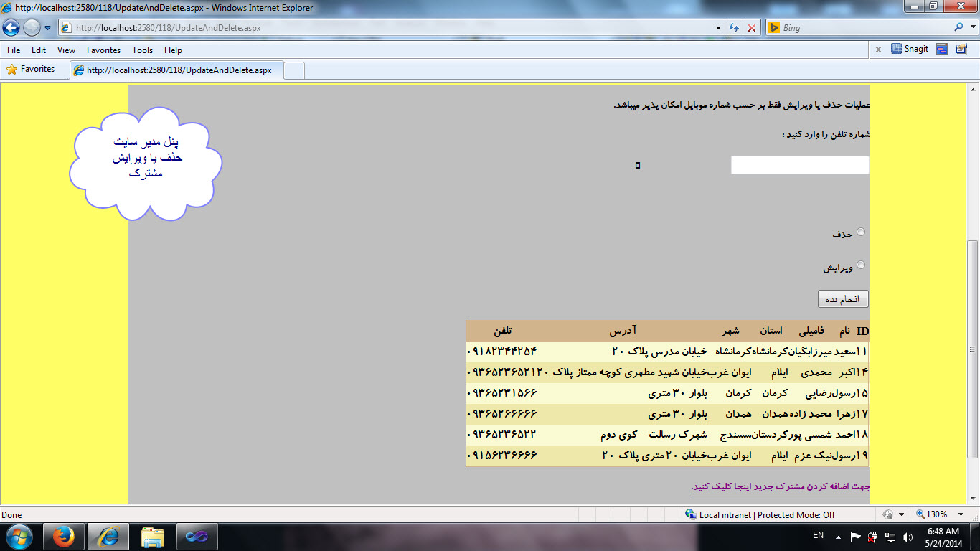Click the Internet Explorer taskbar icon

[108, 537]
